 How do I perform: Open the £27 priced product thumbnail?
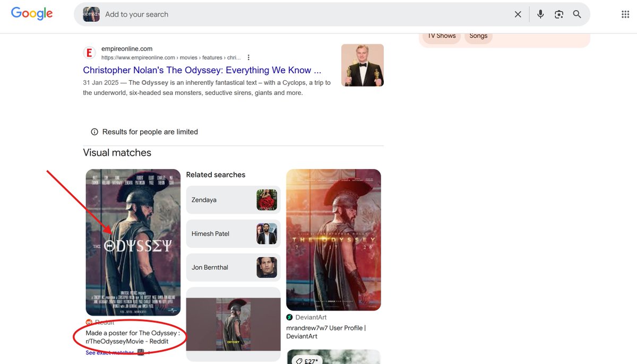333,357
